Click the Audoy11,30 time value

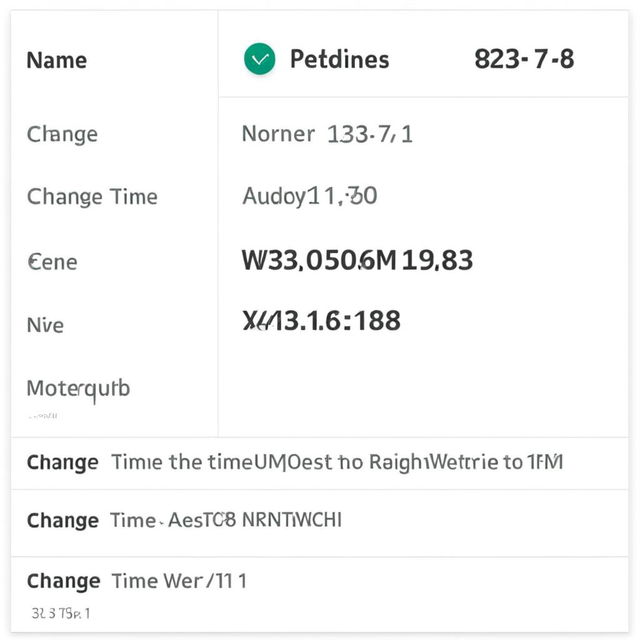click(310, 196)
